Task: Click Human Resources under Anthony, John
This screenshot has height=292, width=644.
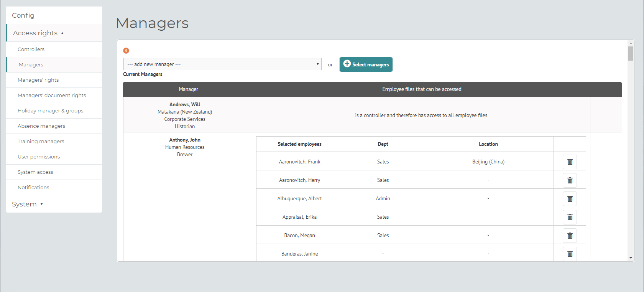Action: tap(185, 147)
